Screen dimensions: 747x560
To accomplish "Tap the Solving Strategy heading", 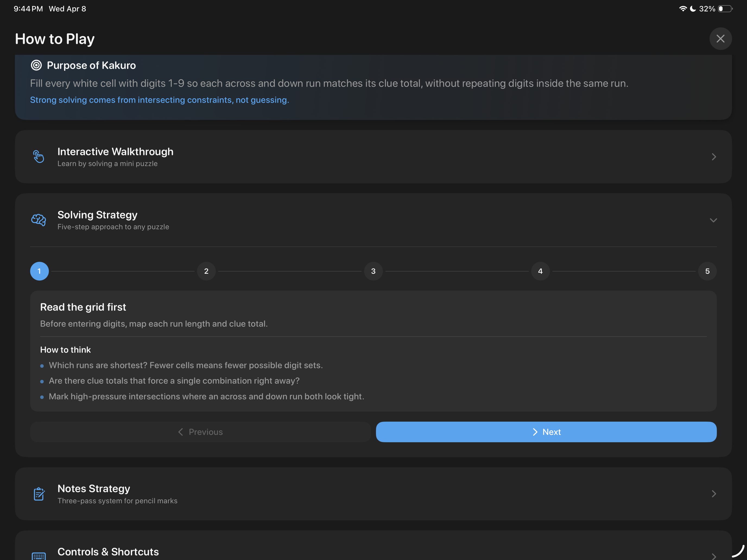I will coord(97,215).
